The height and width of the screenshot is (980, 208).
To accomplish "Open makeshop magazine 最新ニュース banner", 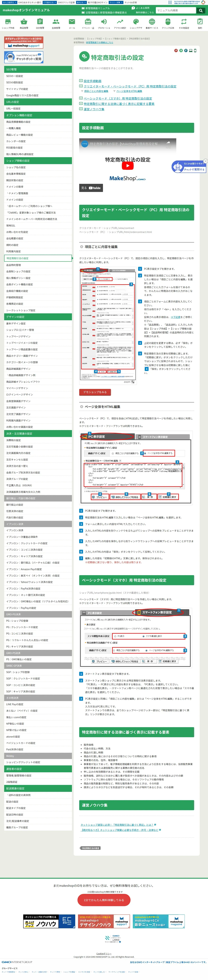I will (159, 922).
